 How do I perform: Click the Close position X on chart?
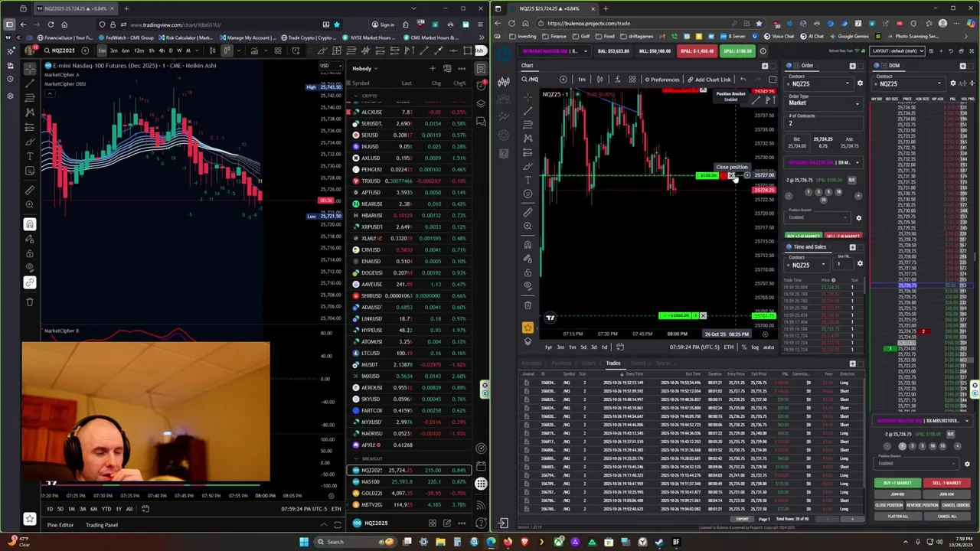730,176
